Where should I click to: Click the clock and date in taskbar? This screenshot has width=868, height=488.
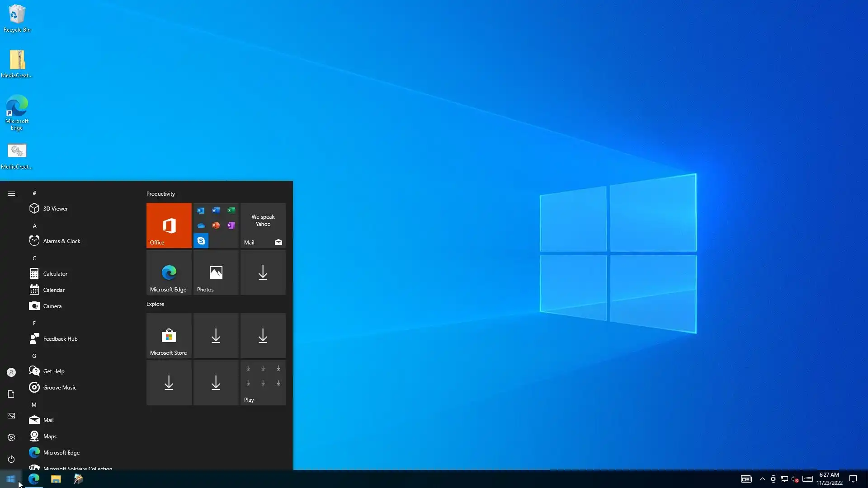pyautogui.click(x=829, y=479)
